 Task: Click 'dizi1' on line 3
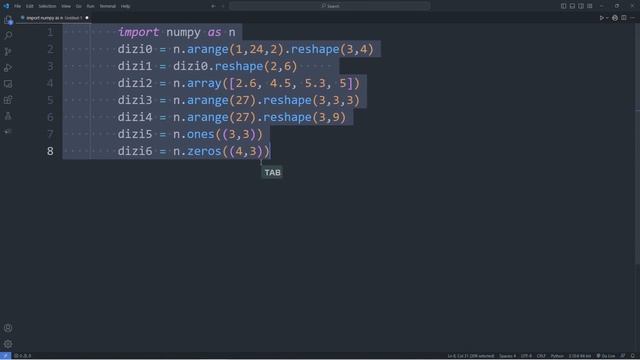135,66
